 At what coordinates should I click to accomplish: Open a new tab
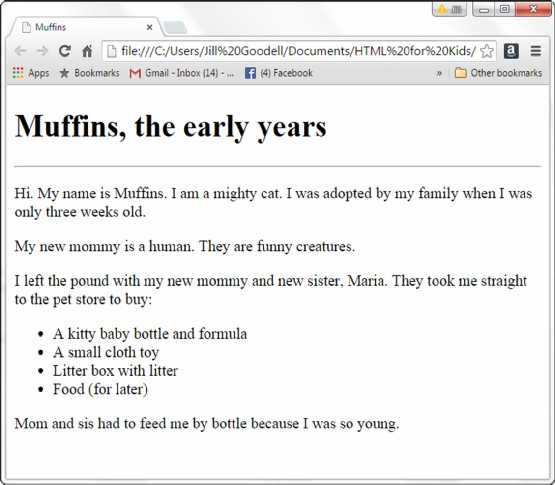click(176, 28)
